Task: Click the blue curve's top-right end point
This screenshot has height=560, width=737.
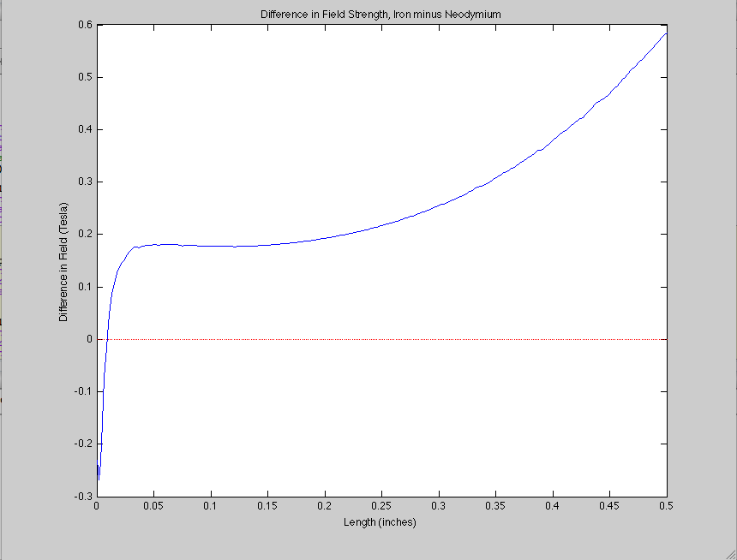Action: click(666, 33)
